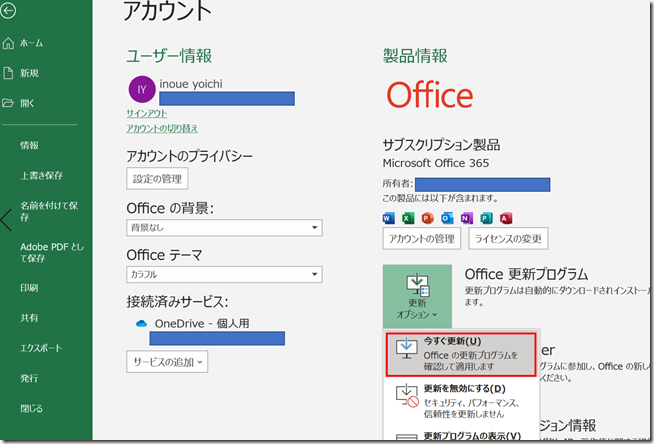The height and width of the screenshot is (444, 654).
Task: Open the 印刷 (Print) page
Action: pos(29,288)
